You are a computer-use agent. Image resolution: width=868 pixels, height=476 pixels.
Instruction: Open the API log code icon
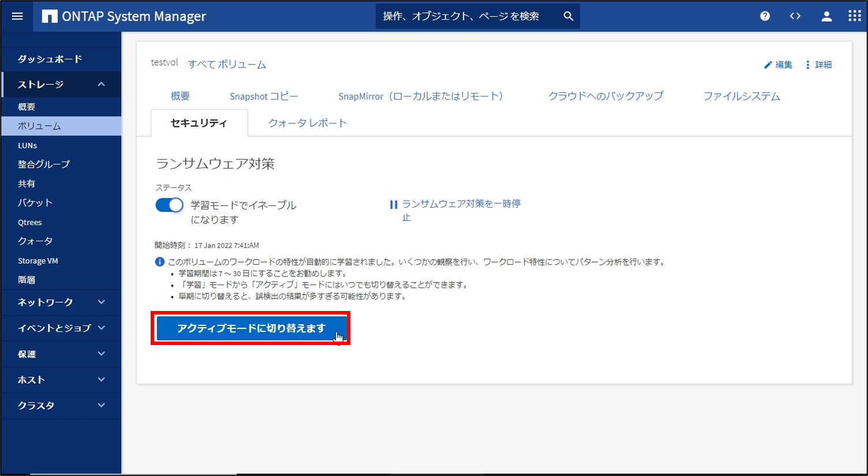795,16
